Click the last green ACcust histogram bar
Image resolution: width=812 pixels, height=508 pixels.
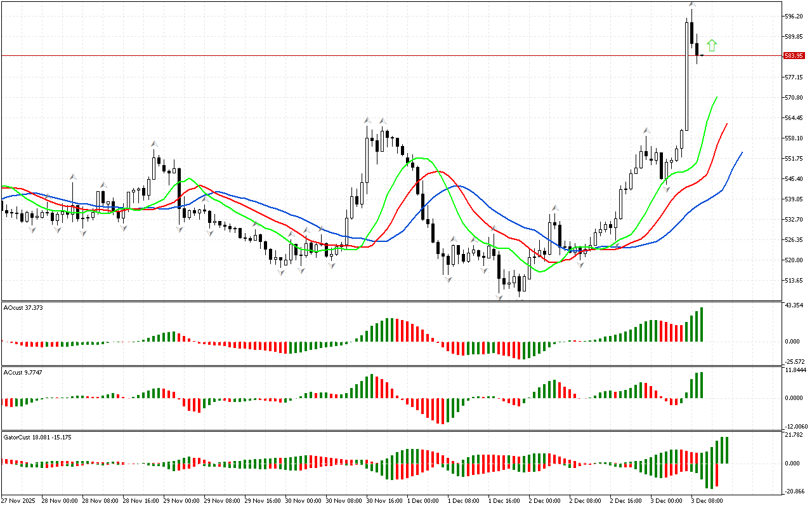pyautogui.click(x=702, y=385)
